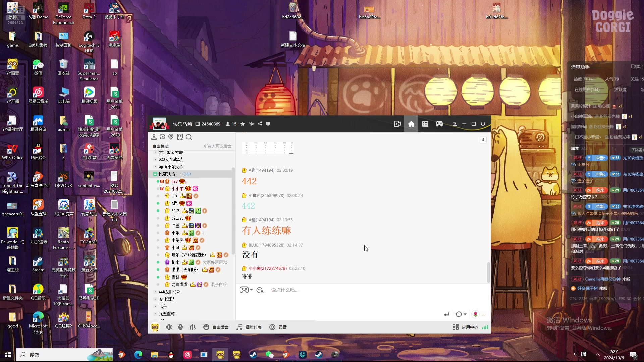Start 录音 recording
The height and width of the screenshot is (362, 644).
278,327
